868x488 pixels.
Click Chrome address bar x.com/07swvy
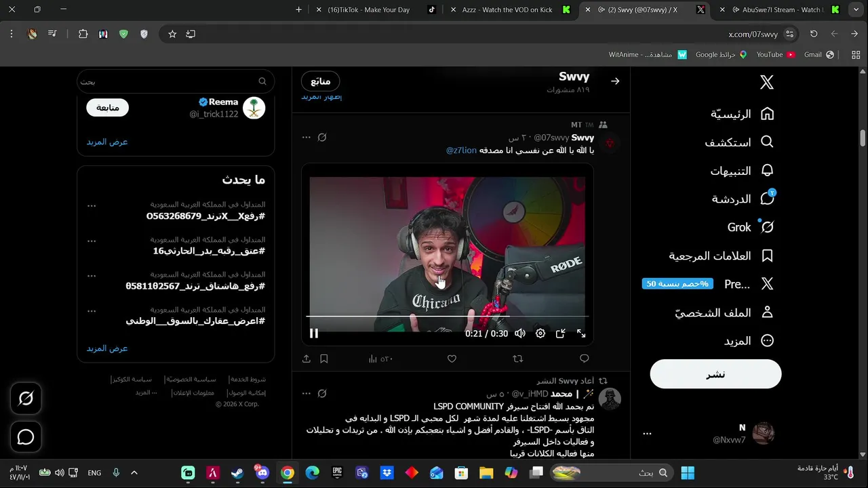click(753, 34)
